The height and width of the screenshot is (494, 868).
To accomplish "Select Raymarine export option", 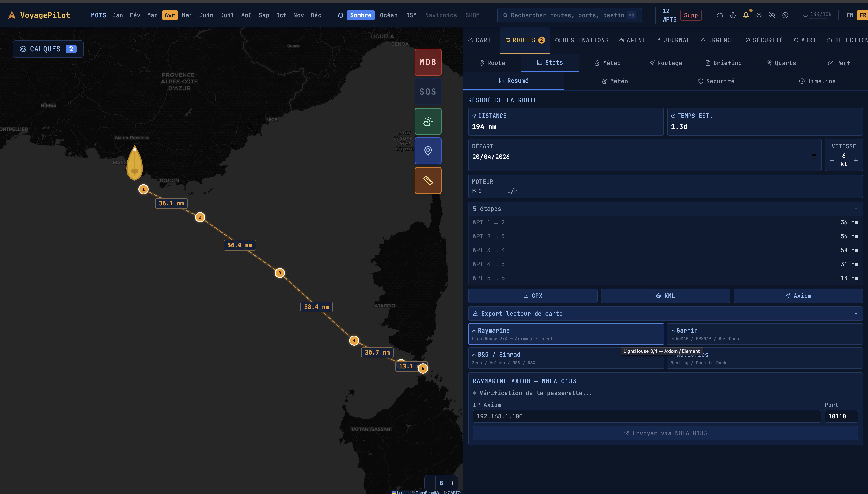I will coord(566,334).
